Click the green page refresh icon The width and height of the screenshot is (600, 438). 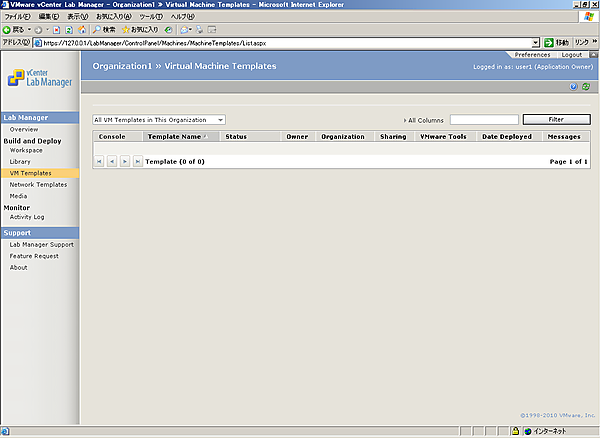586,87
